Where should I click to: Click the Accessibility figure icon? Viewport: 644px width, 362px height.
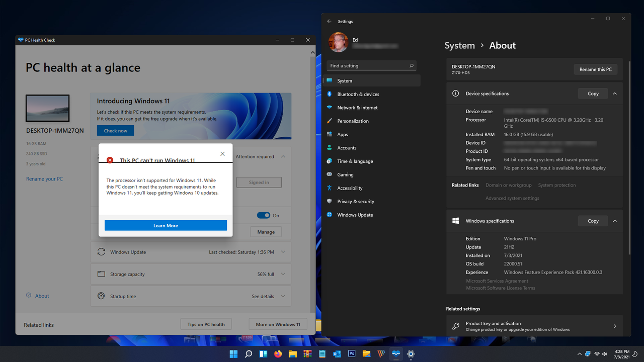point(330,188)
